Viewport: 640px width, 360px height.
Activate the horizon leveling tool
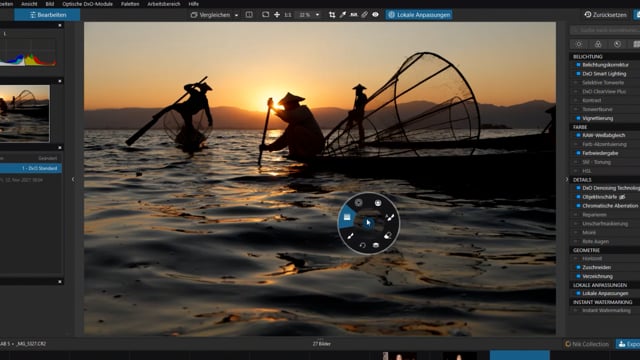[x=353, y=15]
